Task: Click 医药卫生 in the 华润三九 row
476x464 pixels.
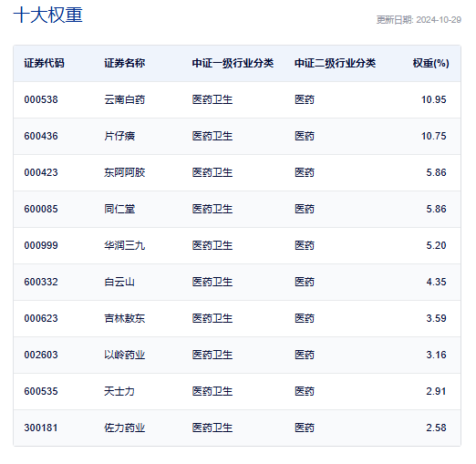Action: 212,245
